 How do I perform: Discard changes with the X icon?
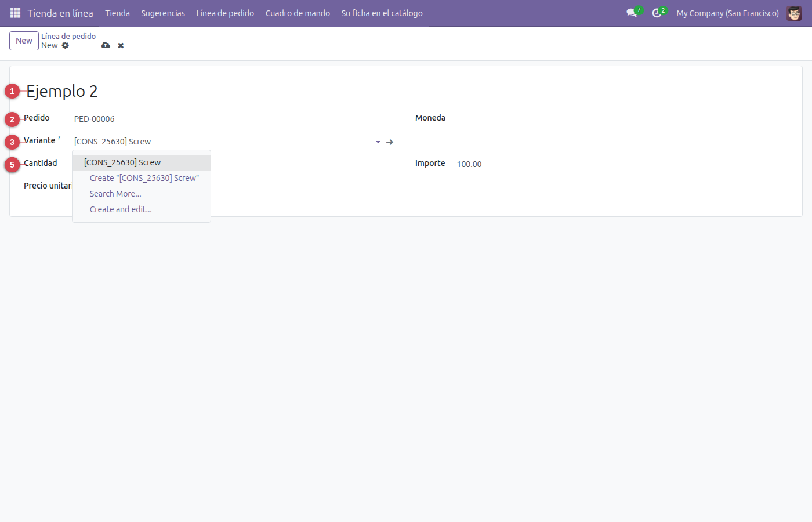[121, 45]
